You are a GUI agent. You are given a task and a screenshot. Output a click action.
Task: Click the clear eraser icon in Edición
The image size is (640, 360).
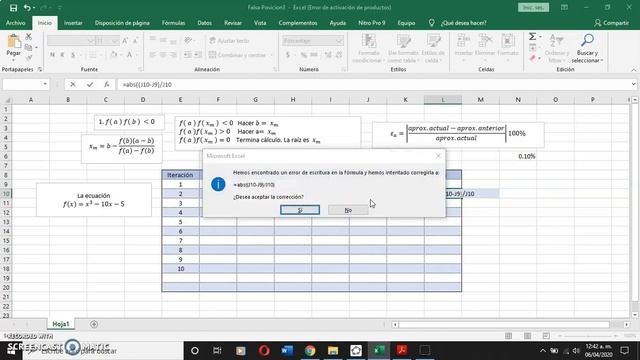click(533, 59)
